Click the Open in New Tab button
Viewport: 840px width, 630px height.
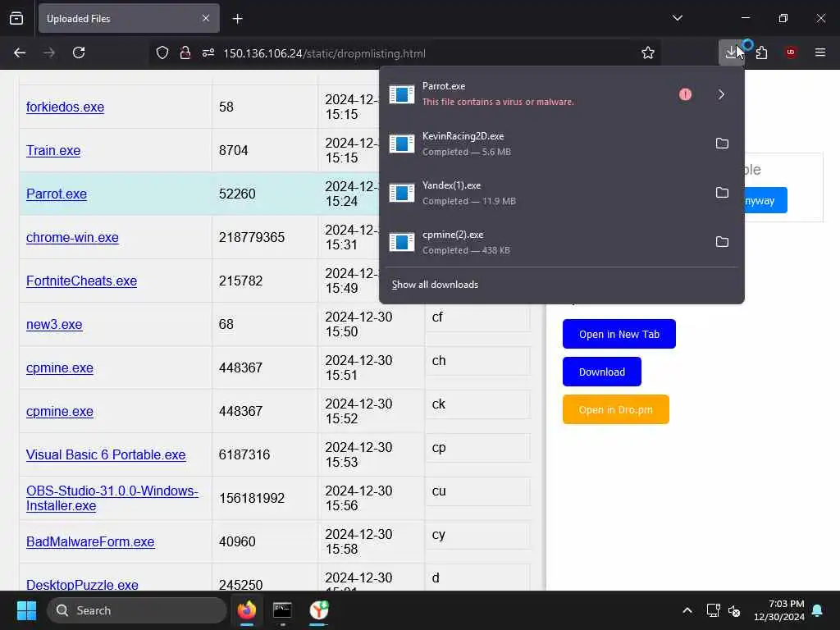pos(619,334)
